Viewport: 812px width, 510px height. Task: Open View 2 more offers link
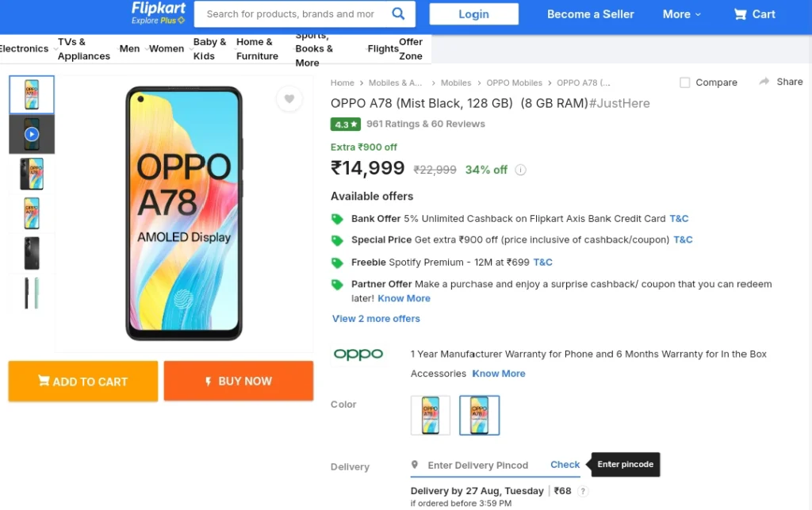tap(376, 318)
